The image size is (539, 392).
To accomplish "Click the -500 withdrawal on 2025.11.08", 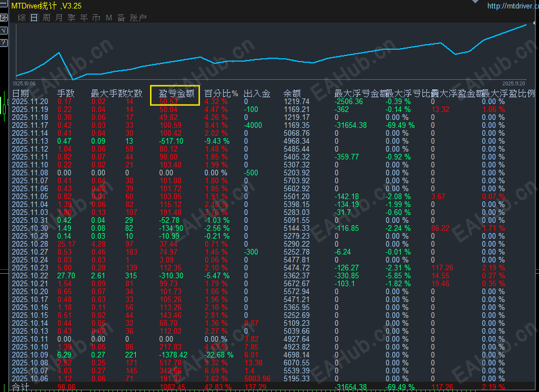I will tap(251, 173).
